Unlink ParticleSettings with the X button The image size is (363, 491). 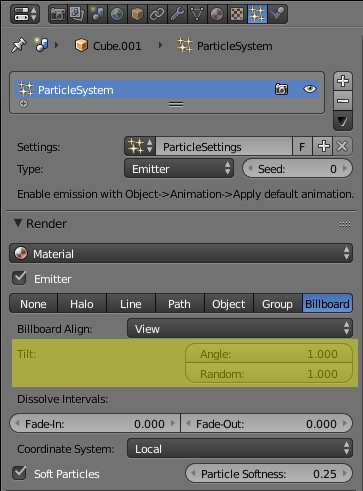[342, 146]
